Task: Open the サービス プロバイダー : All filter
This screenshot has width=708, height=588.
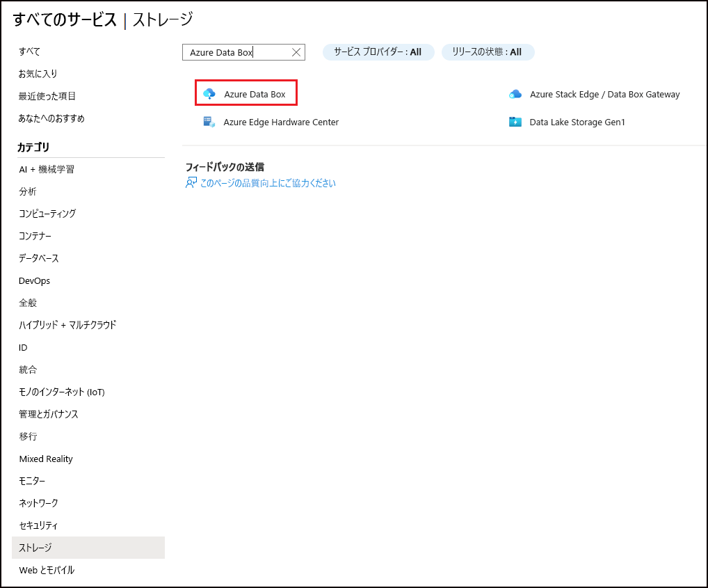Action: 378,52
